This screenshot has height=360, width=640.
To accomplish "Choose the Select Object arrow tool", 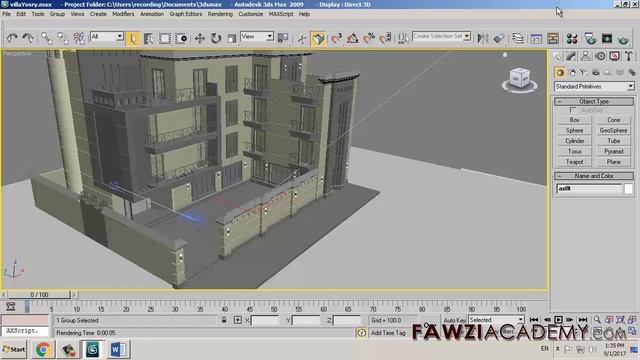I will (x=132, y=38).
